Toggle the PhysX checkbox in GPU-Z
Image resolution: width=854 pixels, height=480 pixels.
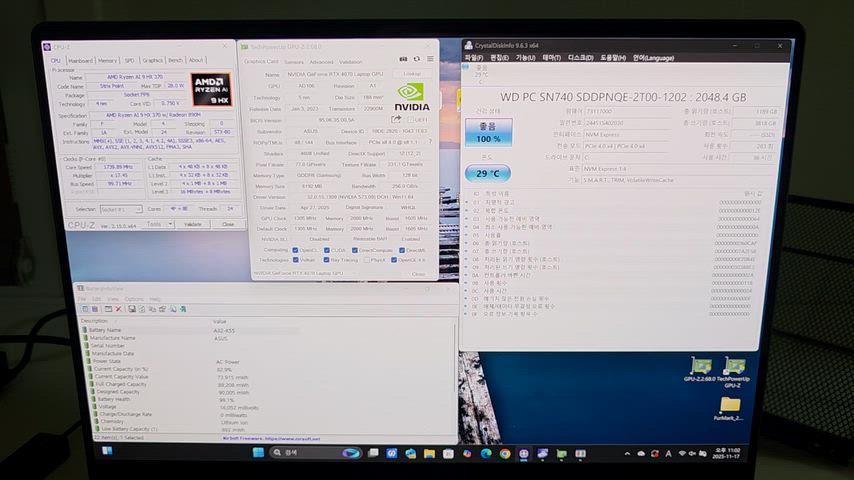click(367, 260)
